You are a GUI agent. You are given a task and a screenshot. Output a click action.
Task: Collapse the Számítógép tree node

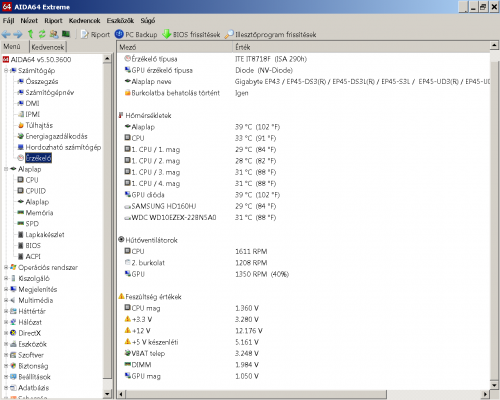pyautogui.click(x=6, y=71)
